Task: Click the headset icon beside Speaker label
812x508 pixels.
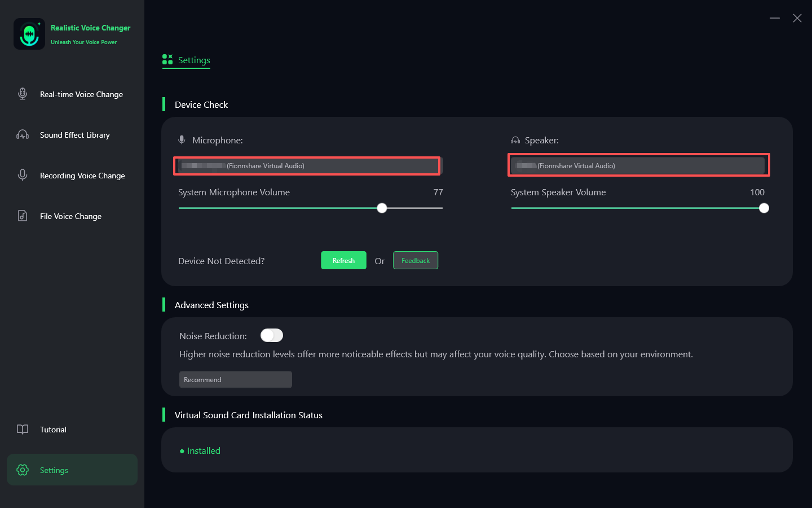Action: click(x=515, y=139)
